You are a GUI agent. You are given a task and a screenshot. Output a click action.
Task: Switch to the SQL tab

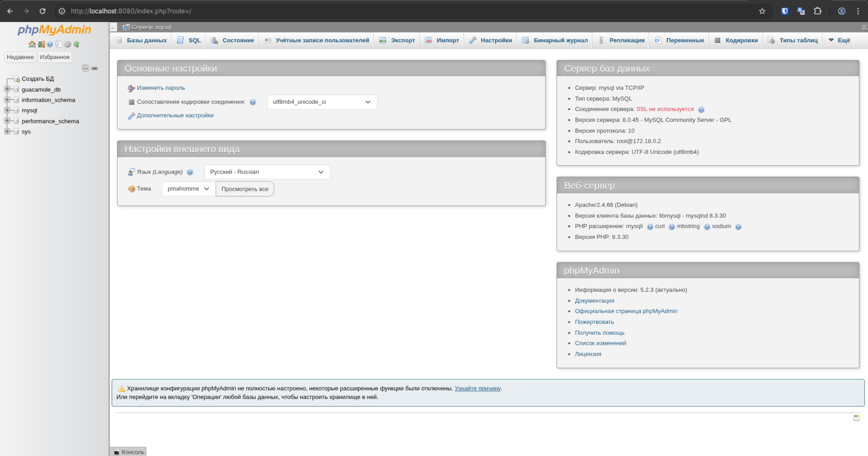(194, 41)
